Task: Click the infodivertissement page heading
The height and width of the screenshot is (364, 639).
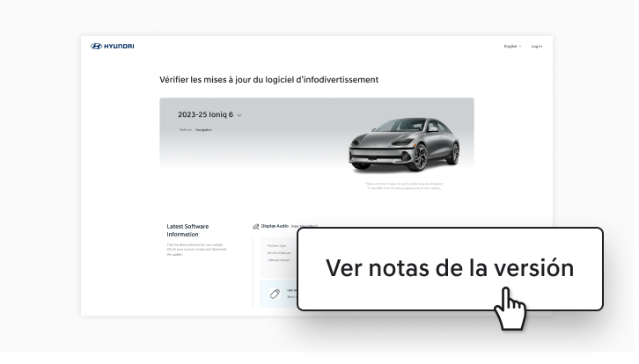Action: click(268, 79)
